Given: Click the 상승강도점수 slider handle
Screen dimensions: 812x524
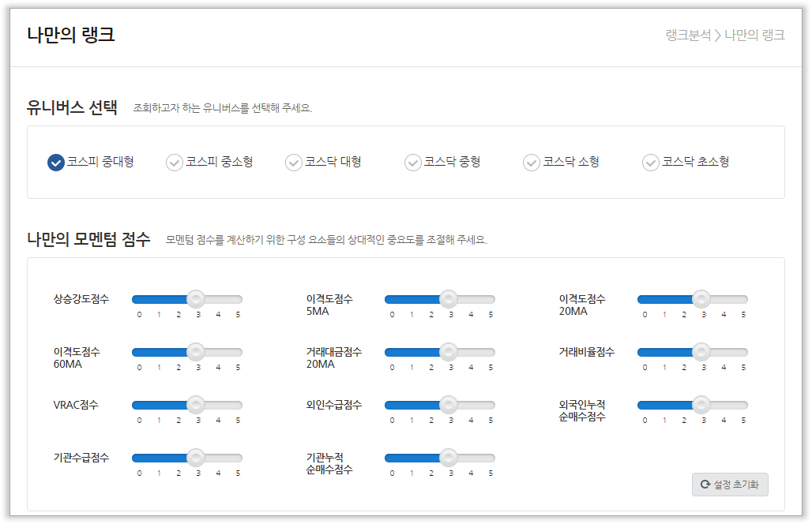Looking at the screenshot, I should click(x=195, y=299).
